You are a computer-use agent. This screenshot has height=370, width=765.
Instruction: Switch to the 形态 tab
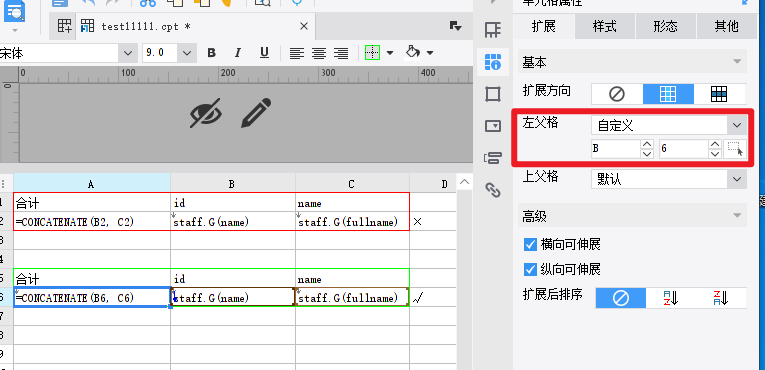[665, 26]
